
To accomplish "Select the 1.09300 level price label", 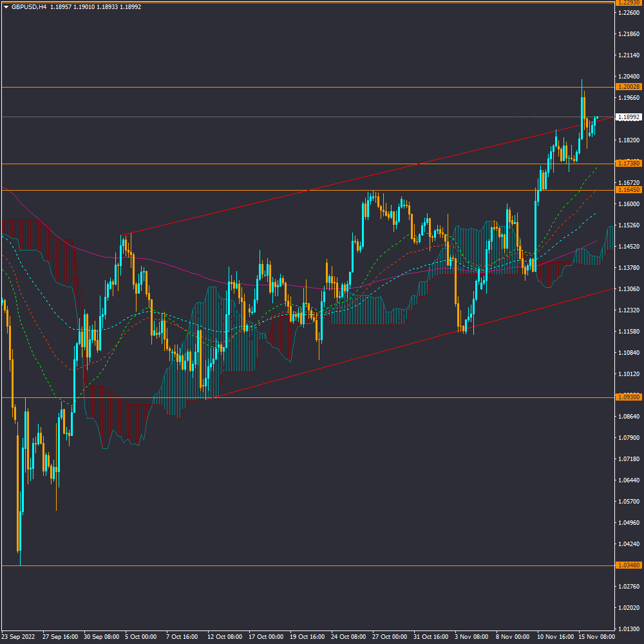I will (x=628, y=397).
